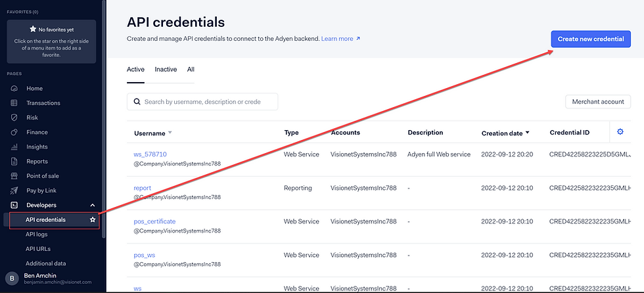The height and width of the screenshot is (293, 644).
Task: Click the CRED42258223225D5GML credential ID
Action: [x=590, y=154]
